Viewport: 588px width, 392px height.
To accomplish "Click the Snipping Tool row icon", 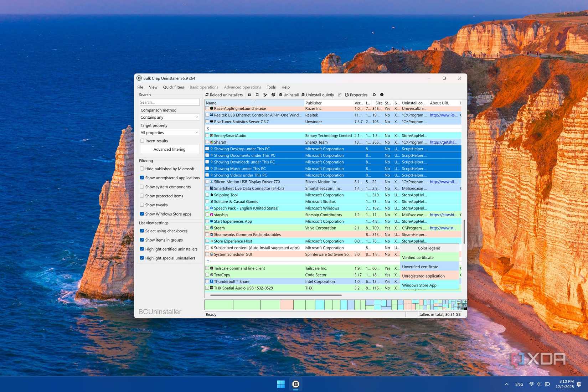I will [x=212, y=195].
